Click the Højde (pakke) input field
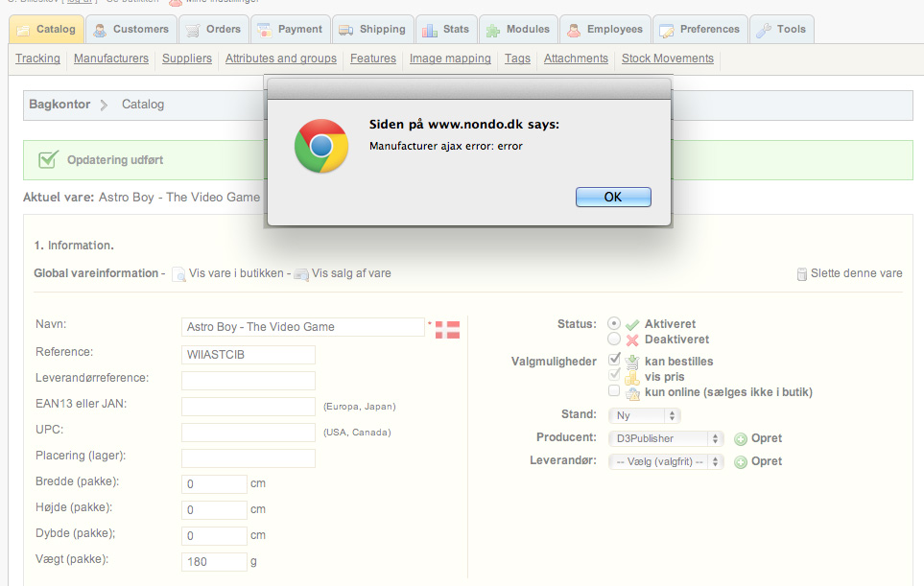The width and height of the screenshot is (924, 586). pos(214,510)
